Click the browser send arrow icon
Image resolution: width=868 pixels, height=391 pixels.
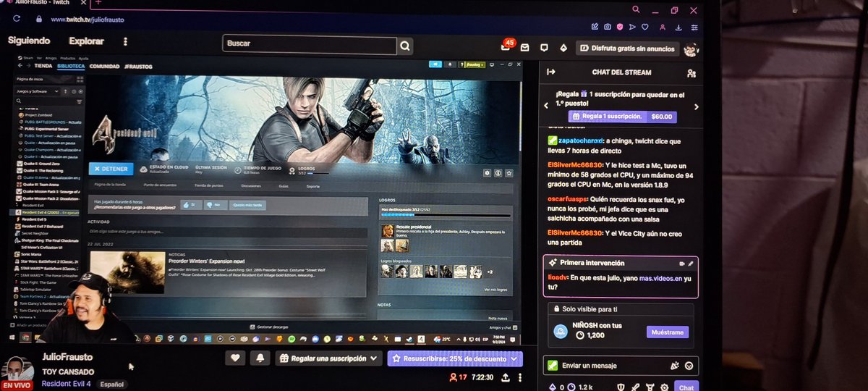[x=632, y=27]
